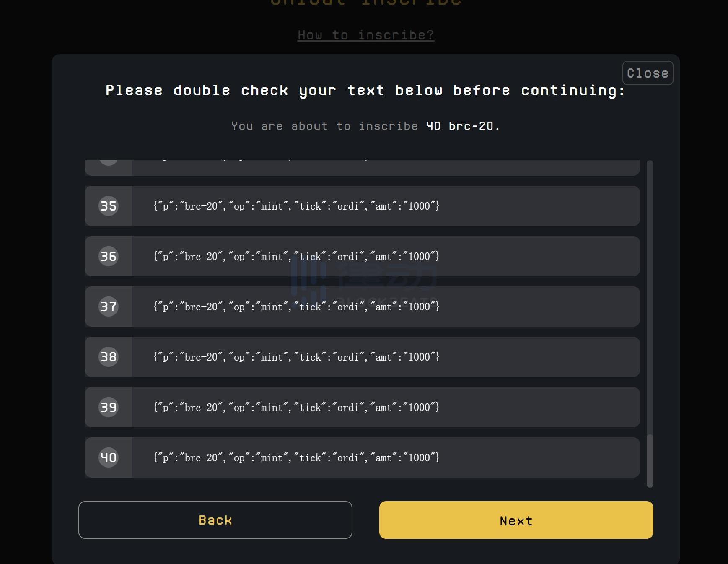Click the number 36 badge
The image size is (728, 564).
point(109,256)
